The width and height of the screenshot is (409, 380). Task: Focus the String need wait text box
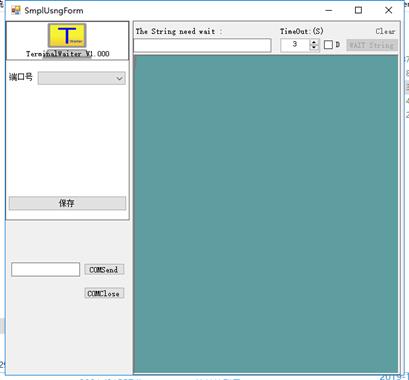pos(202,45)
